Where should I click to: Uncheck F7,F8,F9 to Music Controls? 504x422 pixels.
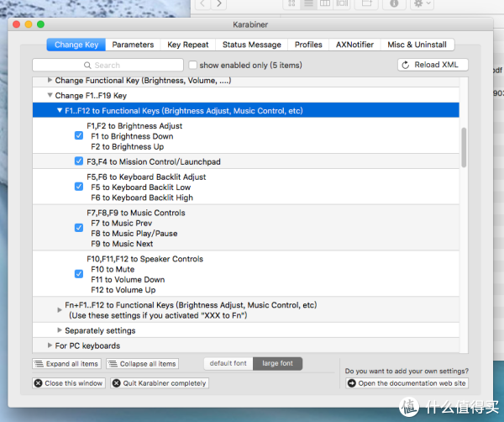(x=79, y=228)
